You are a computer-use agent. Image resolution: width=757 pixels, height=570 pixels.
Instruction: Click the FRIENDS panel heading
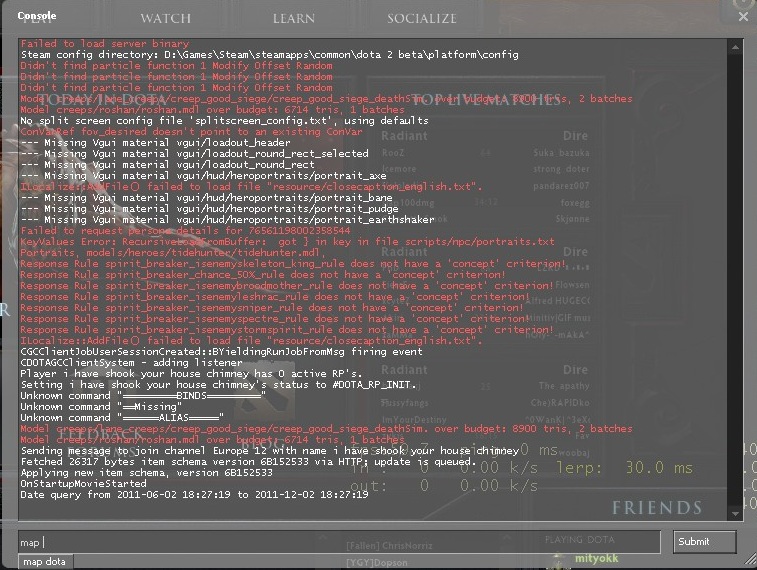pyautogui.click(x=657, y=508)
